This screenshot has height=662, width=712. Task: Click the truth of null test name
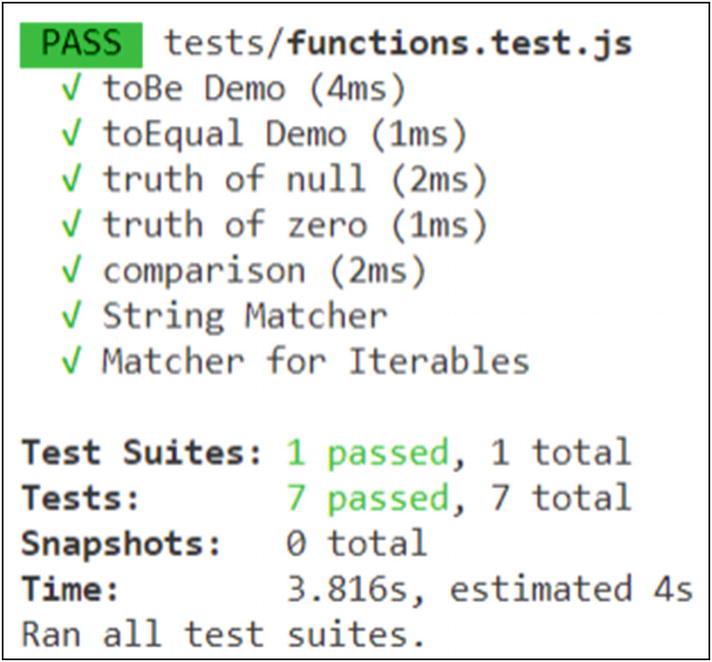point(234,179)
